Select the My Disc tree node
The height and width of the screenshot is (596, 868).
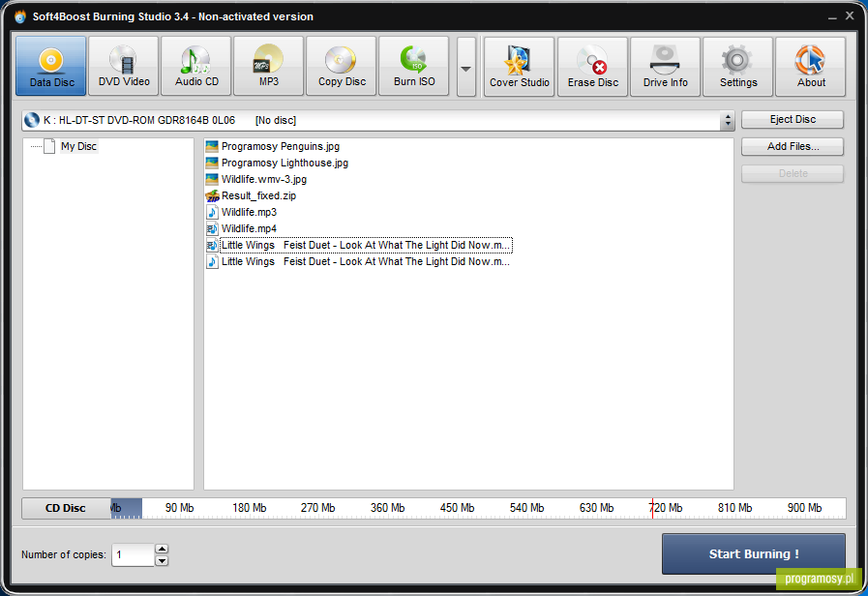point(78,147)
